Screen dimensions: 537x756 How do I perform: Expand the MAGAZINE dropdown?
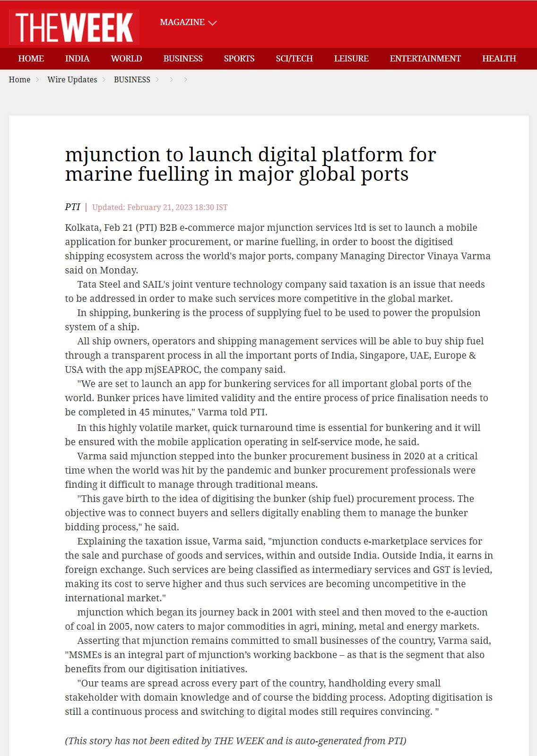tap(188, 22)
